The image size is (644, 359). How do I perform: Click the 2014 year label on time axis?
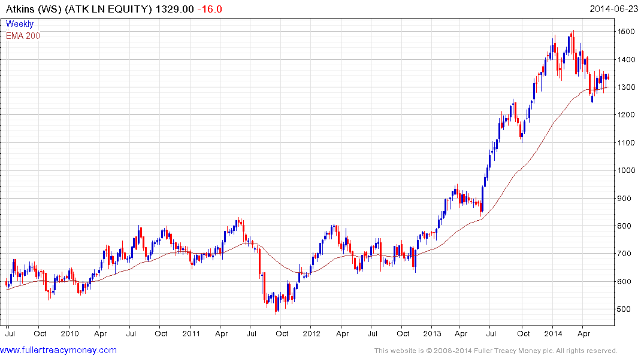pos(553,333)
